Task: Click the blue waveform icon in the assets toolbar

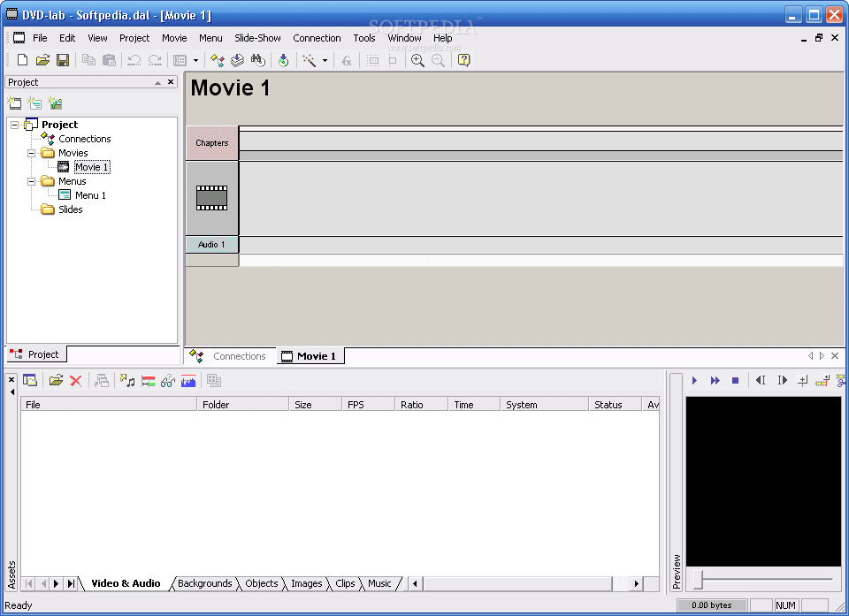Action: point(187,381)
